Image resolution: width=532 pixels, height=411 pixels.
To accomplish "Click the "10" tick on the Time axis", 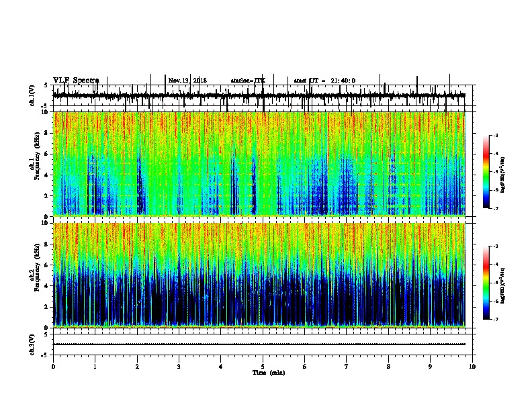I will (x=472, y=367).
